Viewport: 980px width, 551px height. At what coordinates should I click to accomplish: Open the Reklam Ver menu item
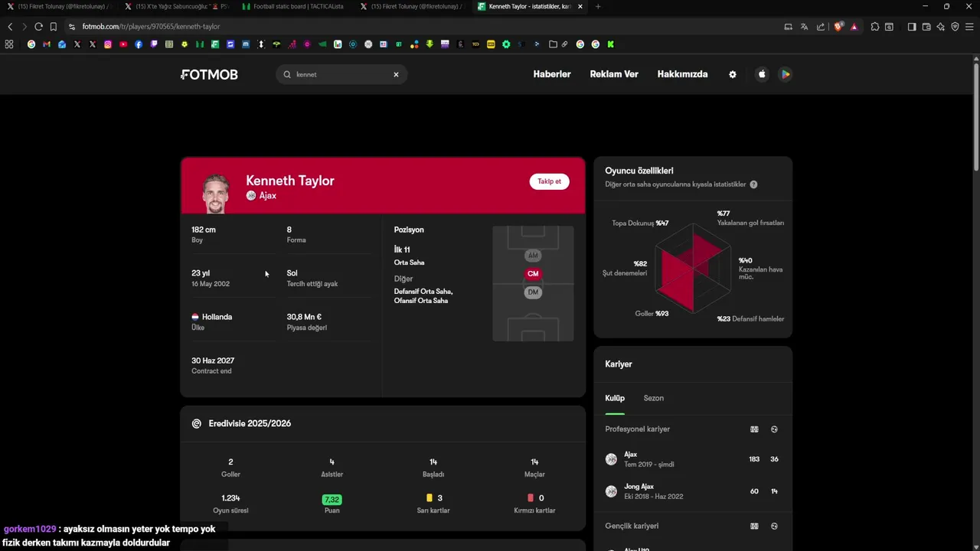pyautogui.click(x=614, y=74)
